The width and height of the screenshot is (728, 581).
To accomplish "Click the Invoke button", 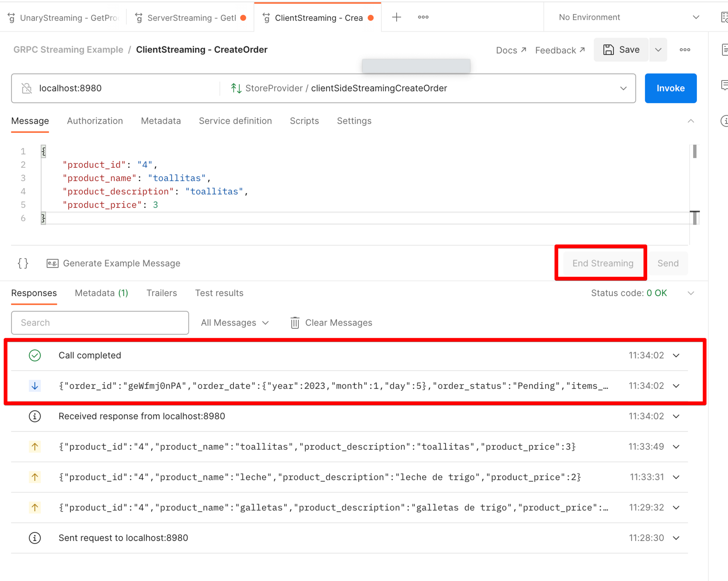I will coord(670,88).
